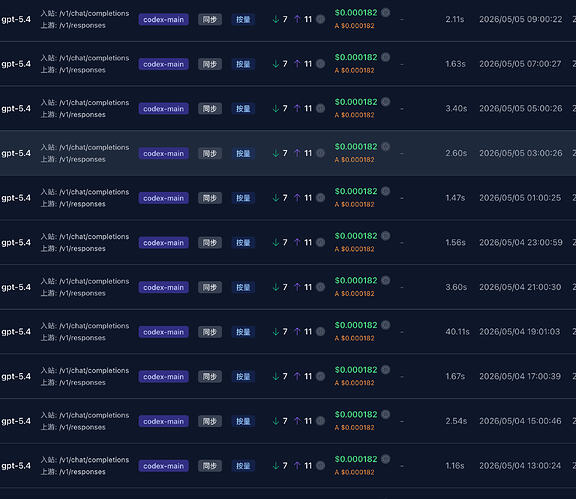Click the token info icon in the 15:00:46 row

pos(321,421)
